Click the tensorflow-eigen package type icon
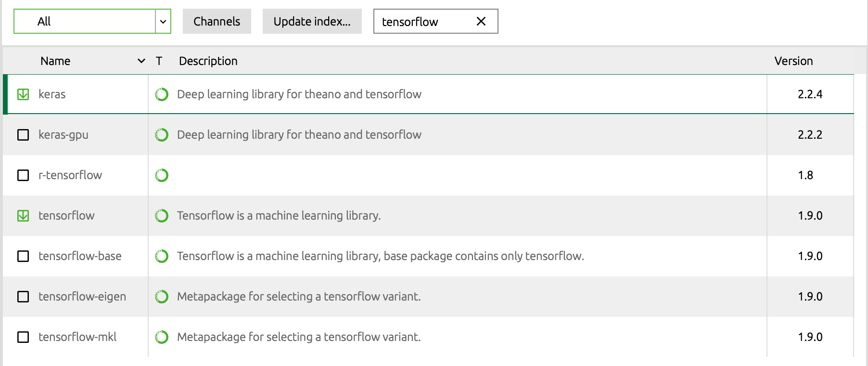The width and height of the screenshot is (868, 366). [162, 297]
